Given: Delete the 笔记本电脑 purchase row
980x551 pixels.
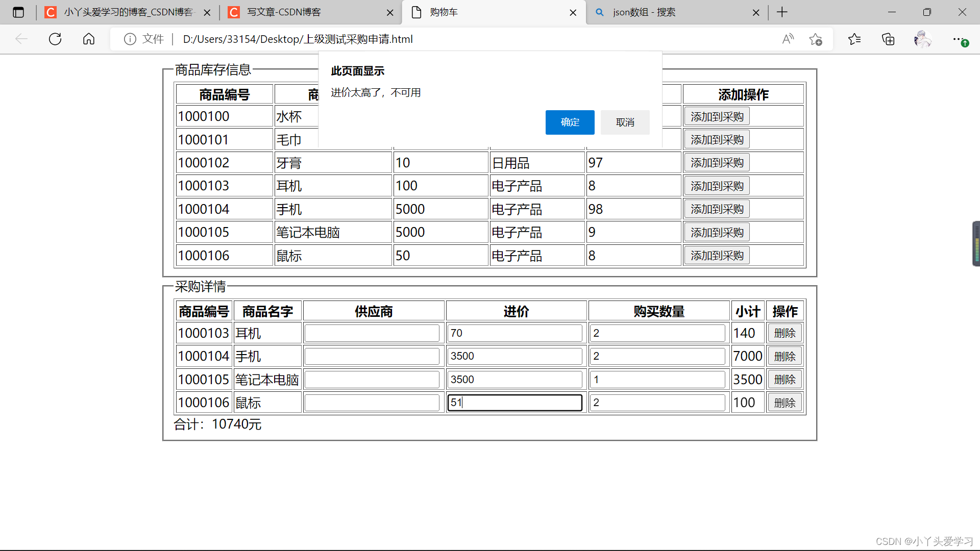Looking at the screenshot, I should 785,380.
